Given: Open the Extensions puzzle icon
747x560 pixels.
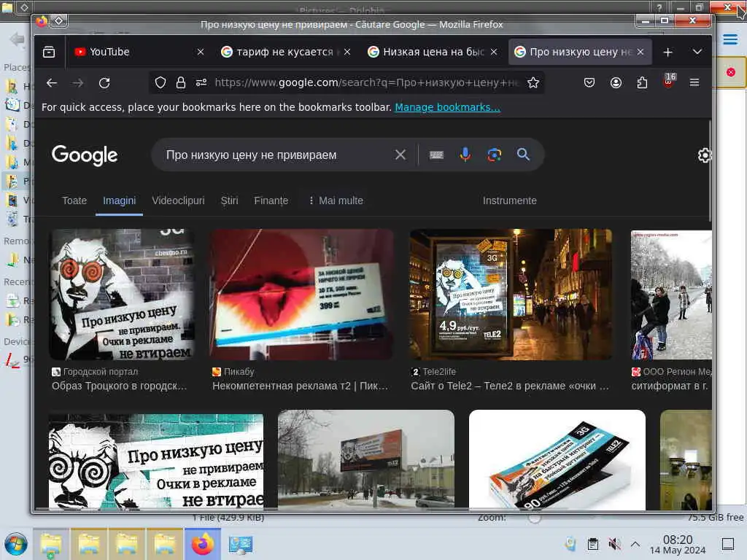Looking at the screenshot, I should (x=642, y=83).
